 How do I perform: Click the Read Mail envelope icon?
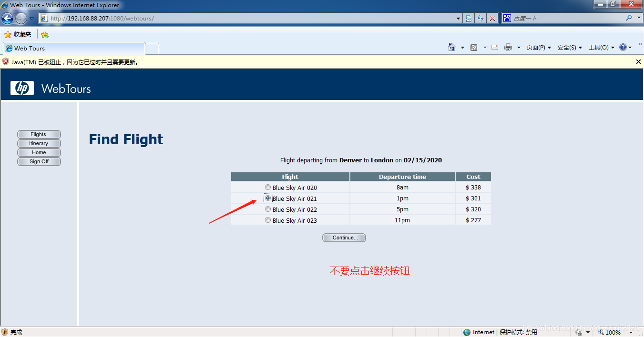(495, 47)
